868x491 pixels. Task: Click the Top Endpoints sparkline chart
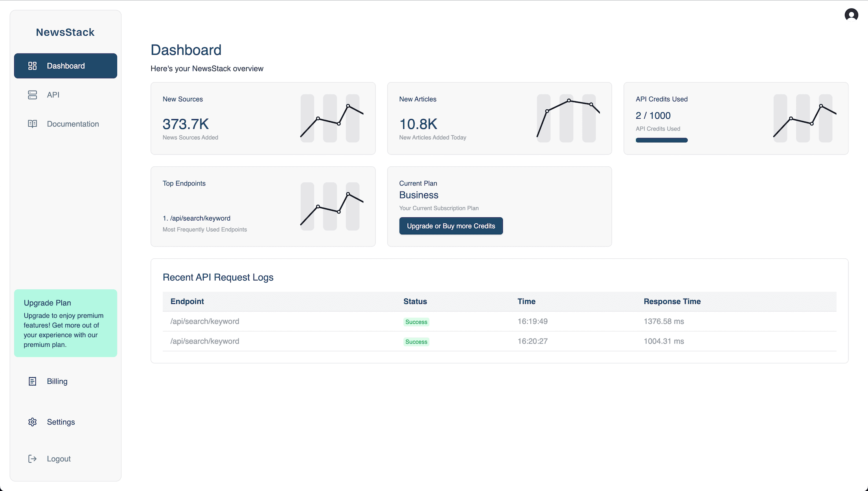pos(331,206)
